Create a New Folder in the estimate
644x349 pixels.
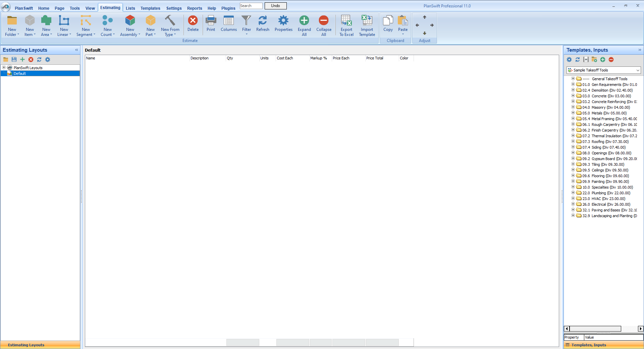click(x=12, y=26)
